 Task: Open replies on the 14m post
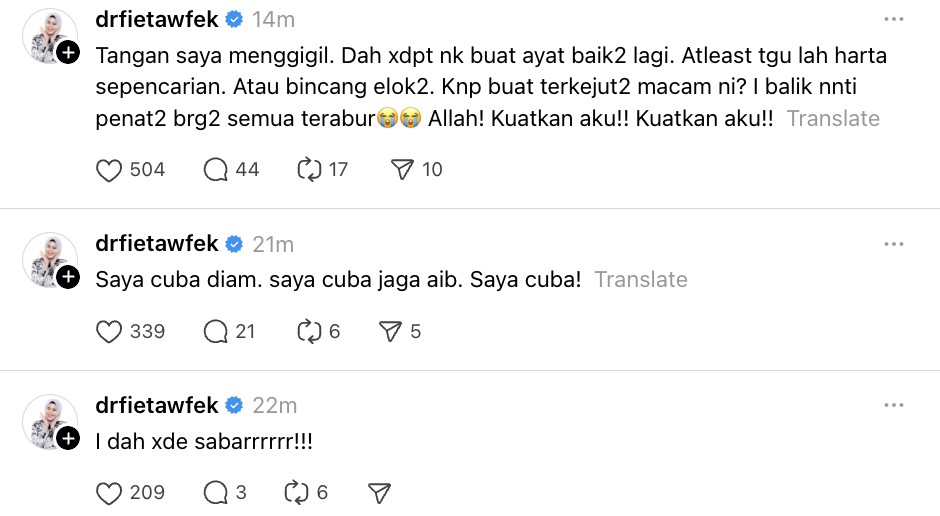pyautogui.click(x=217, y=170)
